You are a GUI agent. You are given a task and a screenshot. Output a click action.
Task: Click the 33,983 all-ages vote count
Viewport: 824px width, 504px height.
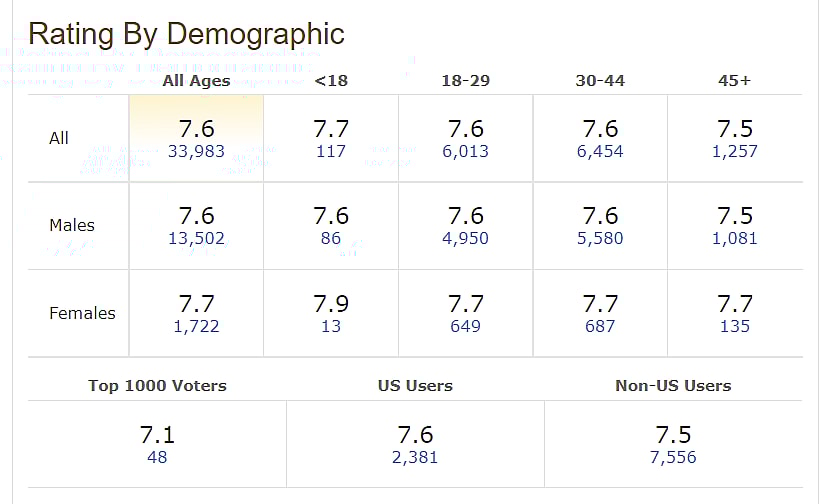click(196, 152)
